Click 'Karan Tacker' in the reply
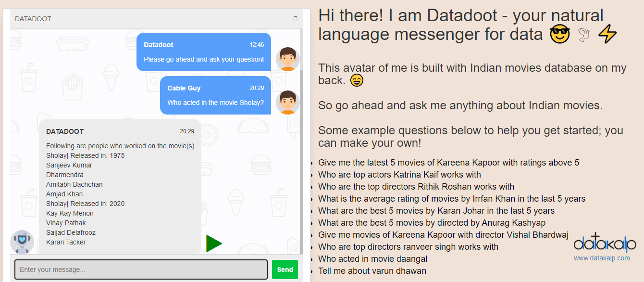 [x=66, y=242]
